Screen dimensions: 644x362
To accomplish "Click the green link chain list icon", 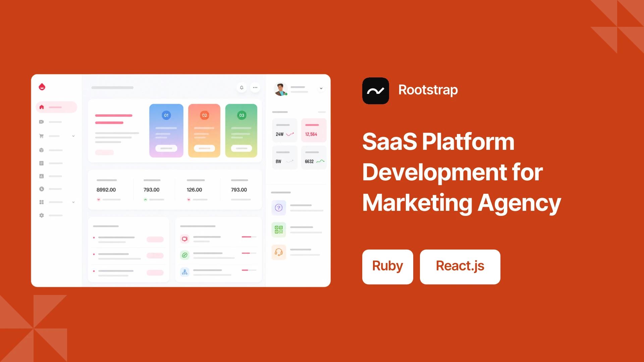I will pyautogui.click(x=185, y=255).
